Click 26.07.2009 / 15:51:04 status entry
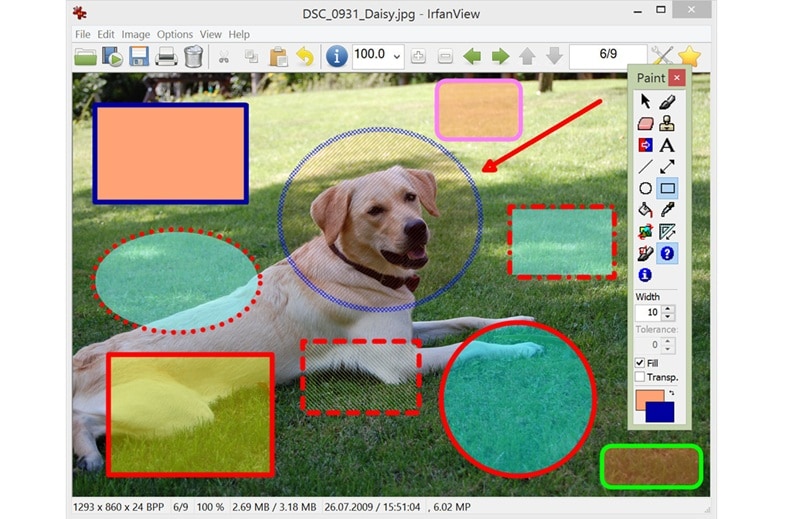 [x=372, y=507]
